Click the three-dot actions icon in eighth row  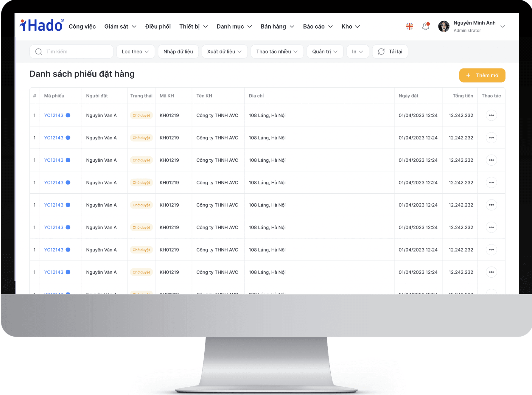(x=491, y=272)
